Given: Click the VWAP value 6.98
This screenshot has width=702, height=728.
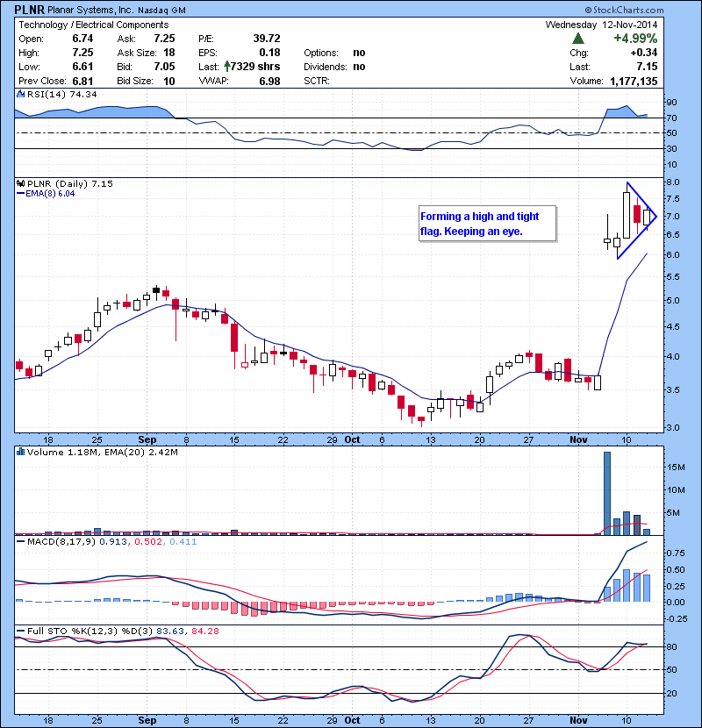Looking at the screenshot, I should pos(269,81).
